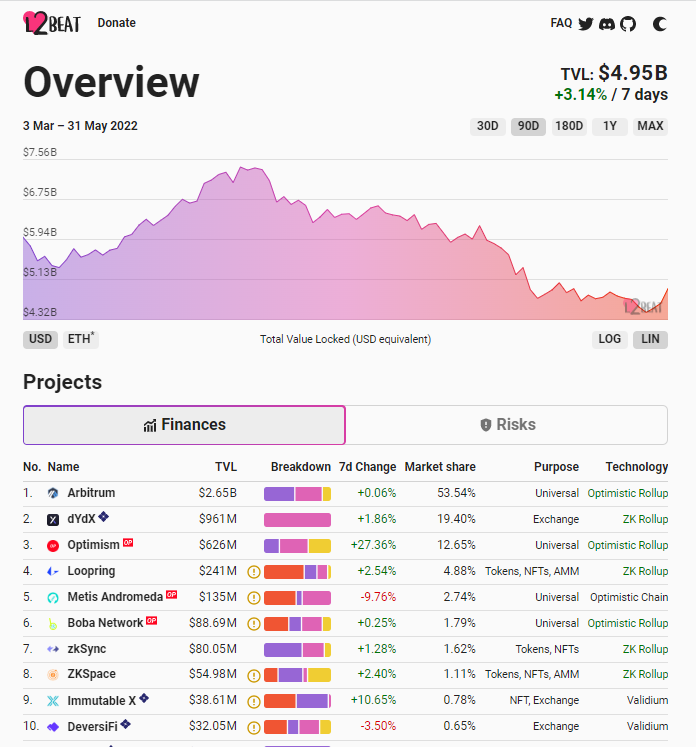Image resolution: width=696 pixels, height=747 pixels.
Task: Open the Optimism project name link
Action: click(93, 545)
